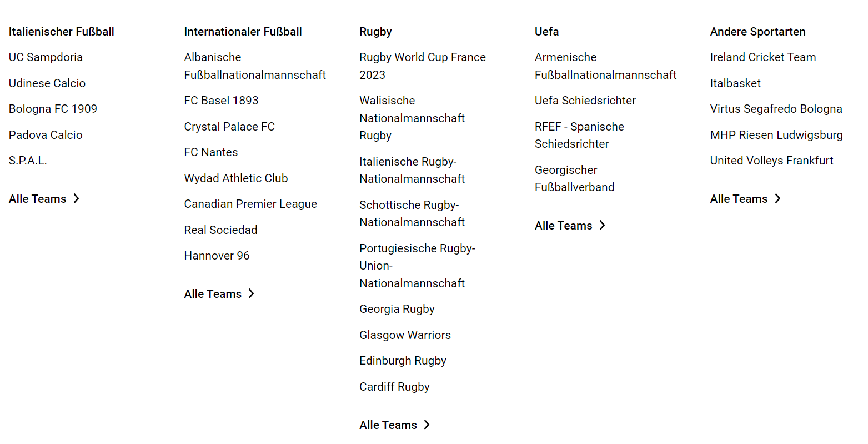Select MHP Riesen Ludwigsburg link
This screenshot has width=868, height=444.
tap(776, 135)
